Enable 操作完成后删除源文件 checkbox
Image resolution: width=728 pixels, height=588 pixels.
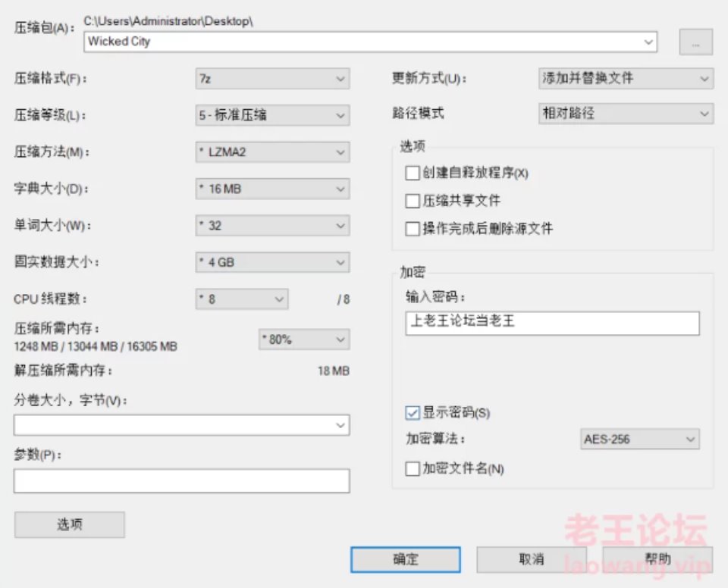(x=413, y=228)
